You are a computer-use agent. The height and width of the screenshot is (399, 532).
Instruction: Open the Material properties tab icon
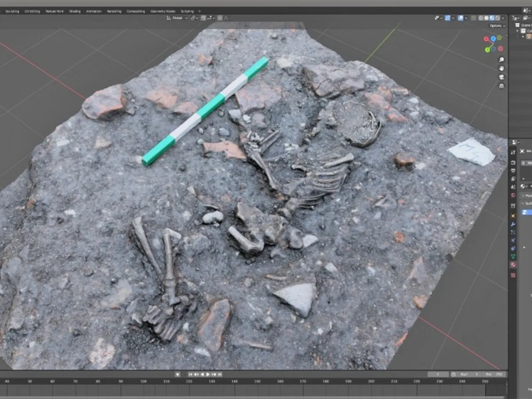[513, 265]
